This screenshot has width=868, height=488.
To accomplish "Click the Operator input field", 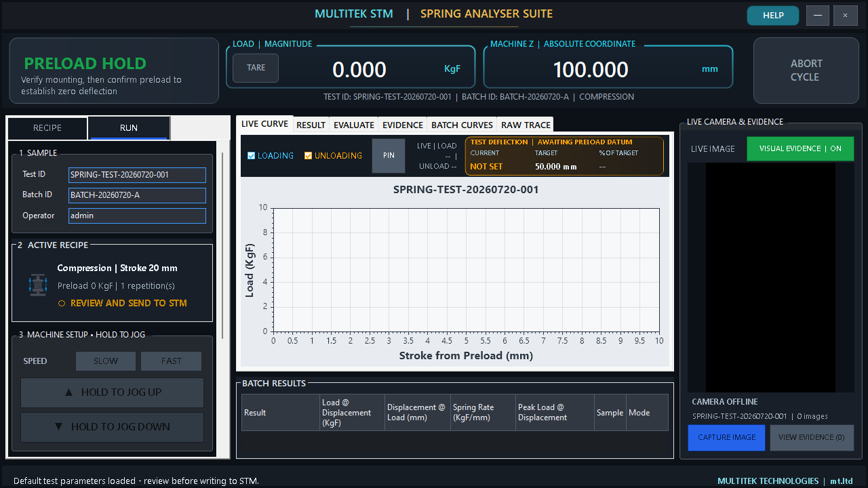I will coord(137,216).
